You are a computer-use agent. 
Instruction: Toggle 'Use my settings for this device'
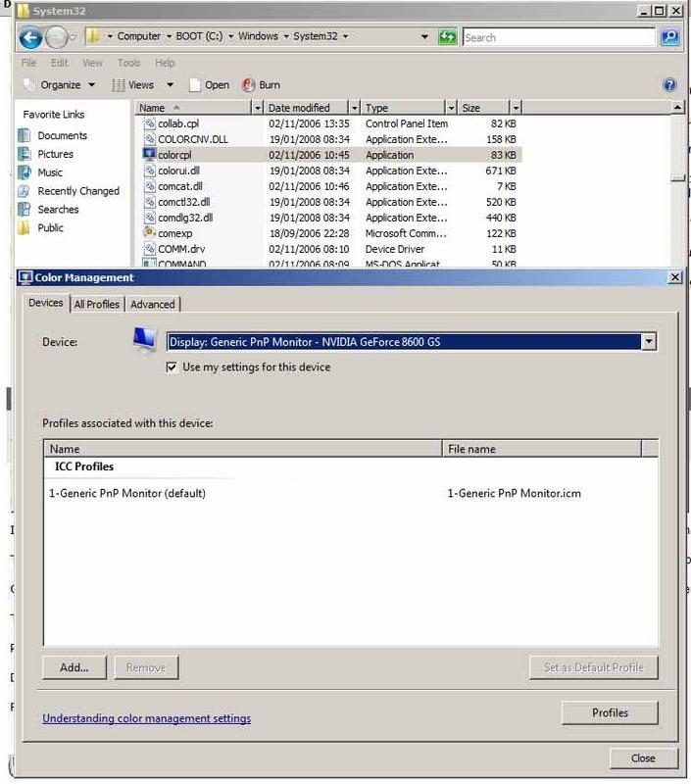coord(173,367)
